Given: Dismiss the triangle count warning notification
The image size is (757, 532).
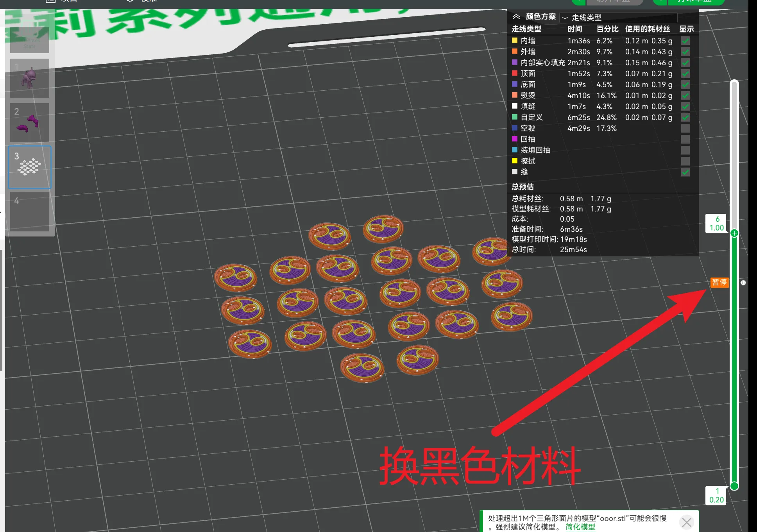Looking at the screenshot, I should tap(687, 522).
